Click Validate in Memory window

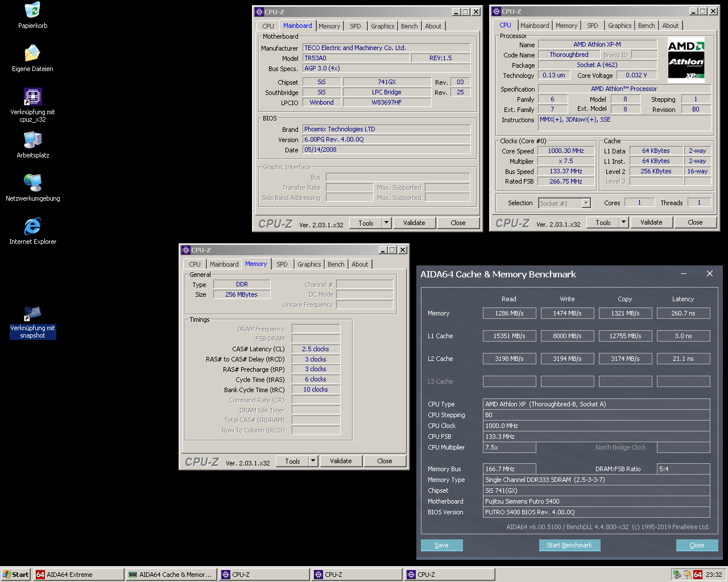pos(341,461)
